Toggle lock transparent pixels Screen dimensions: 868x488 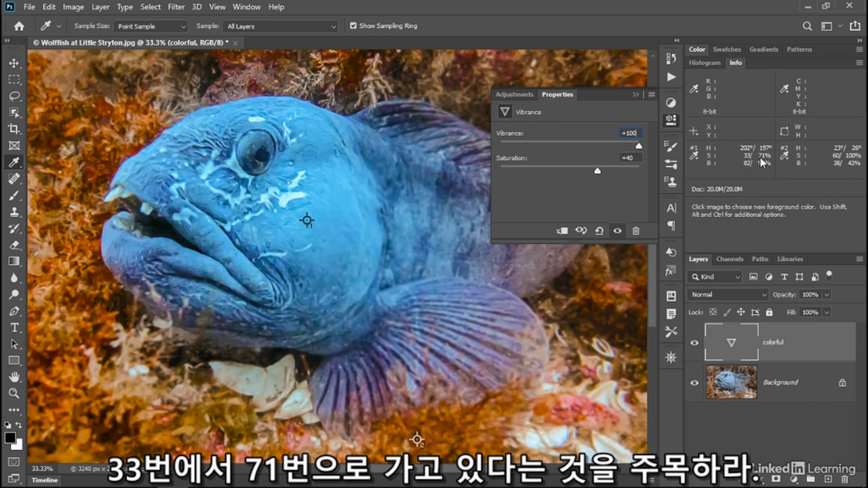[713, 312]
